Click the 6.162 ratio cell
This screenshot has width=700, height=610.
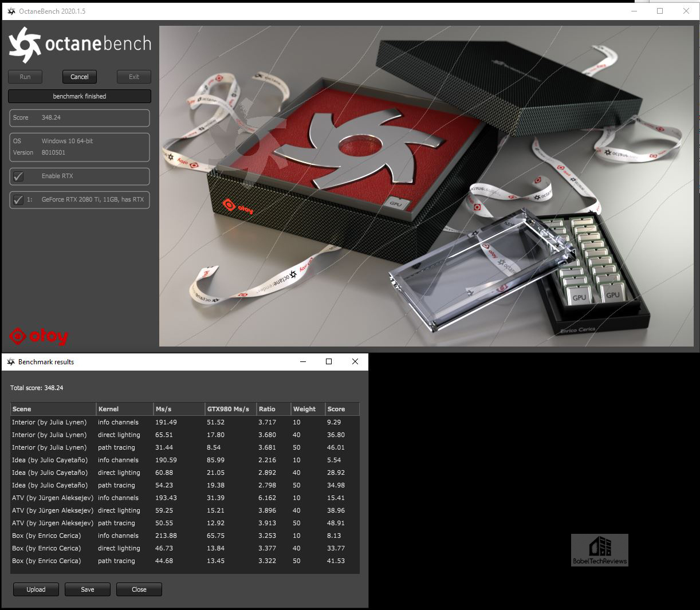(267, 498)
